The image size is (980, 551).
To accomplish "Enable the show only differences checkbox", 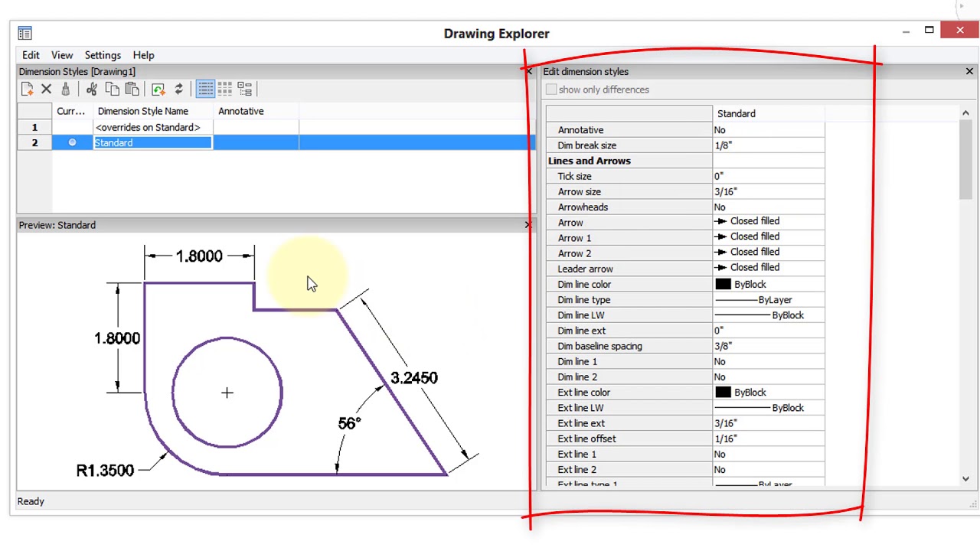I will pyautogui.click(x=551, y=90).
